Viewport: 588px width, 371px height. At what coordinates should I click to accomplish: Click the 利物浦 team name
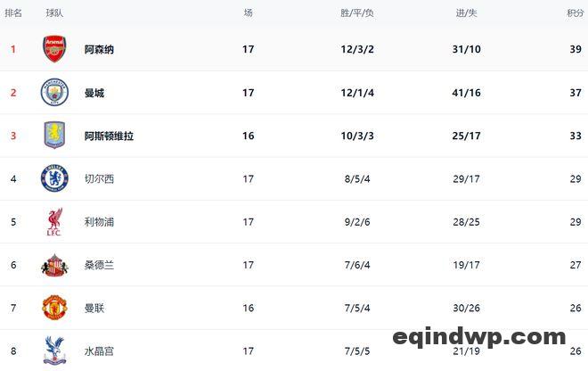[x=99, y=222]
